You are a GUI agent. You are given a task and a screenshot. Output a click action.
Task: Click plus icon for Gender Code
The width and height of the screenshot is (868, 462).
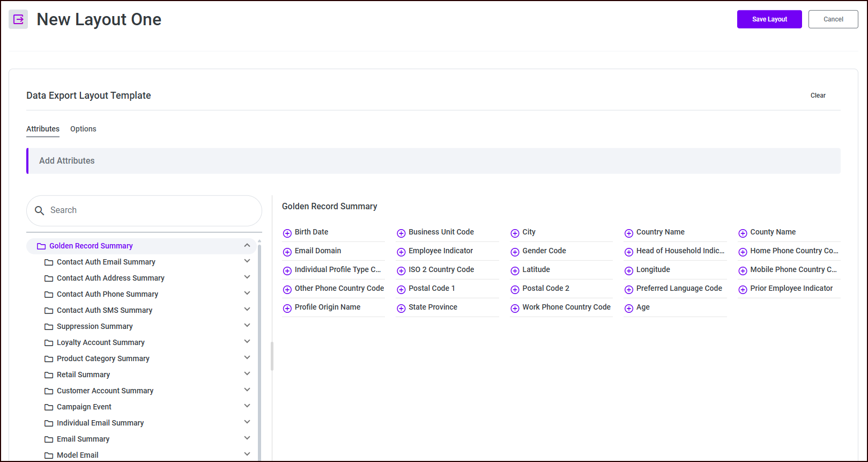(x=515, y=252)
